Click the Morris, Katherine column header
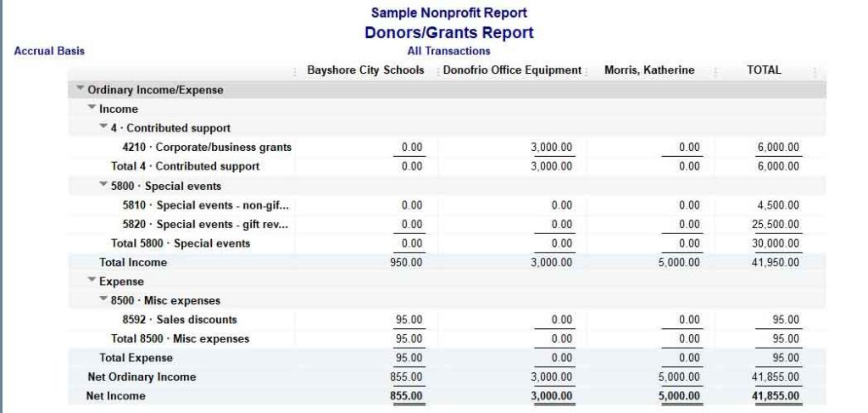Screen dimensions: 868x413 649,70
